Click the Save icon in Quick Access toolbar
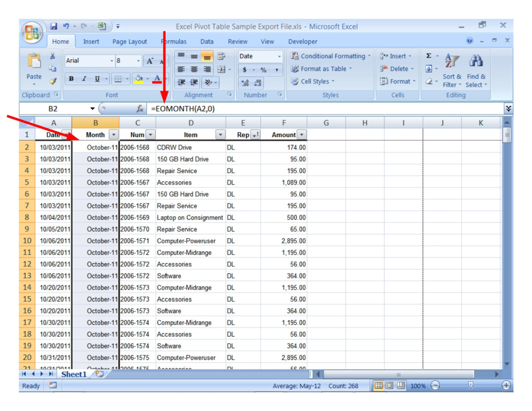The height and width of the screenshot is (411, 532). (x=54, y=26)
